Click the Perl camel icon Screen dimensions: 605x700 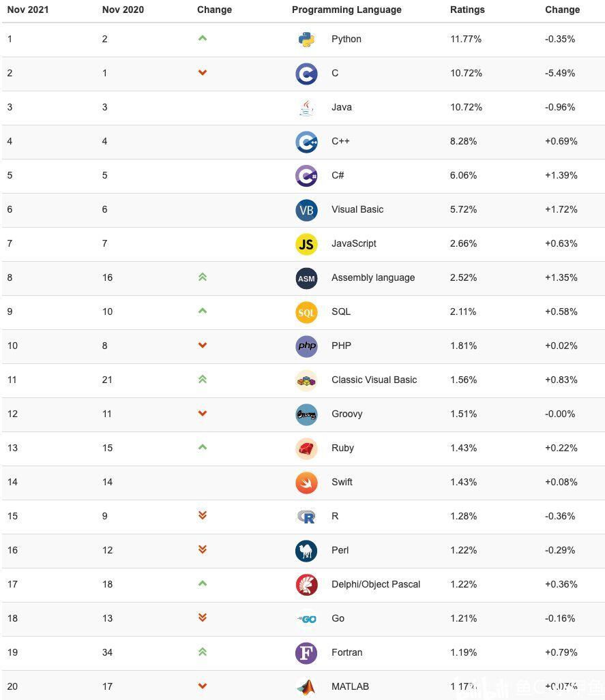306,551
